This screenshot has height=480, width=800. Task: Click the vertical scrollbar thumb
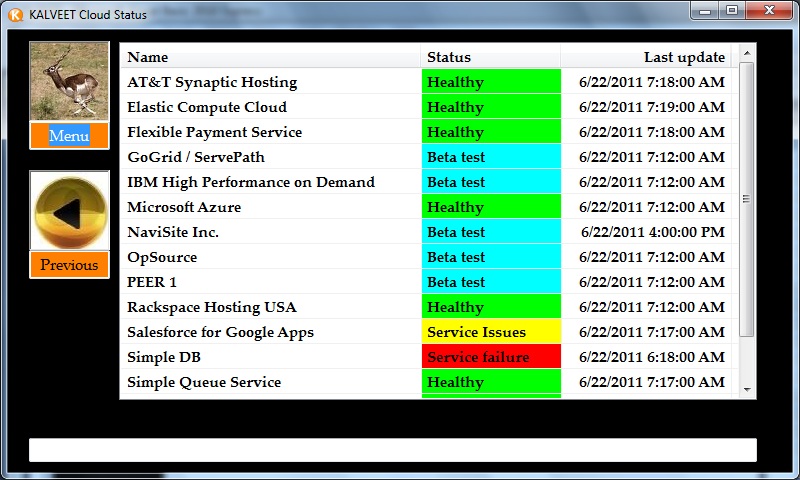coord(746,199)
